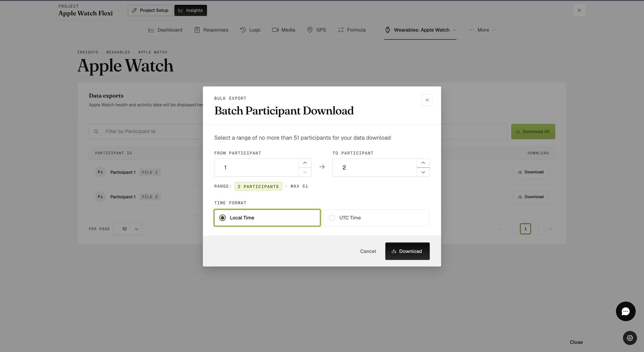Switch to the Insights view
This screenshot has height=352, width=644.
pyautogui.click(x=191, y=10)
